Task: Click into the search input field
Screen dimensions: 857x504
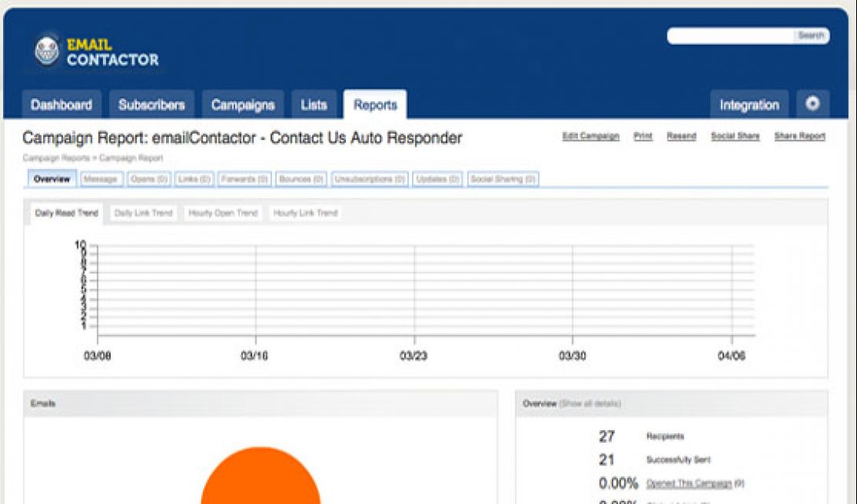Action: pyautogui.click(x=730, y=36)
